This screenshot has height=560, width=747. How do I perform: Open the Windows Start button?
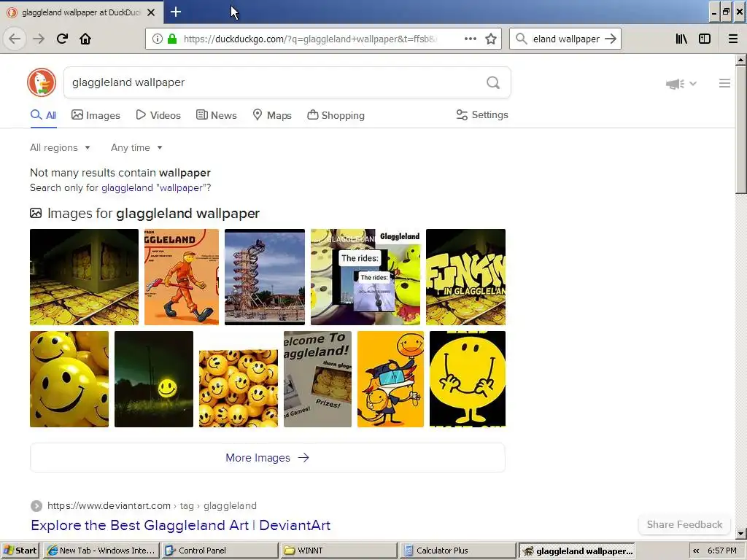click(20, 551)
